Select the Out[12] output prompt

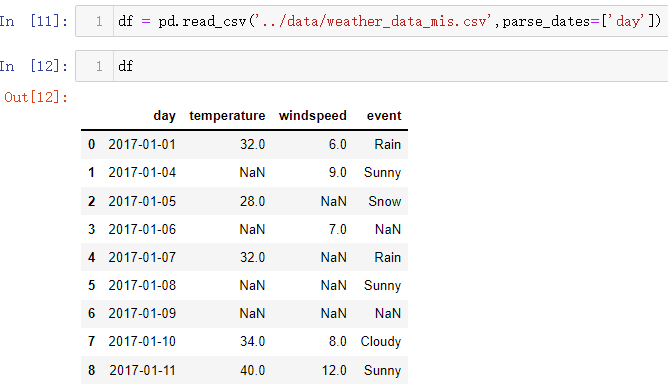(x=36, y=97)
